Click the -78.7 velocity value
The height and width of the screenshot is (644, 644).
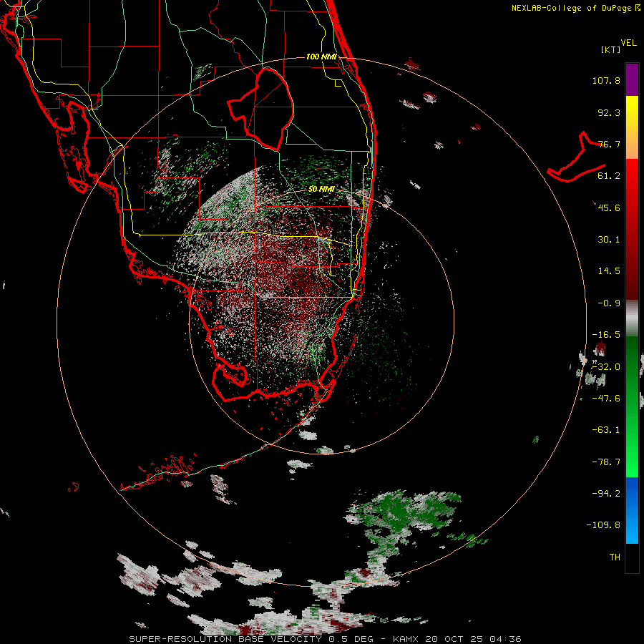(606, 462)
